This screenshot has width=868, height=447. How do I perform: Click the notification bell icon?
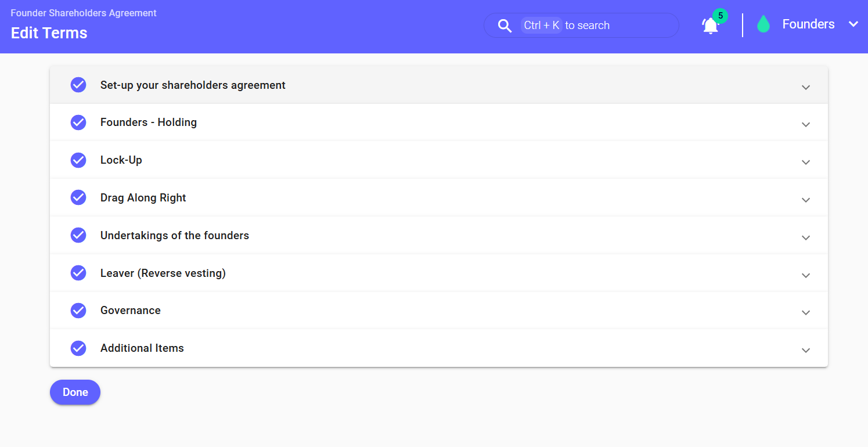(x=710, y=26)
